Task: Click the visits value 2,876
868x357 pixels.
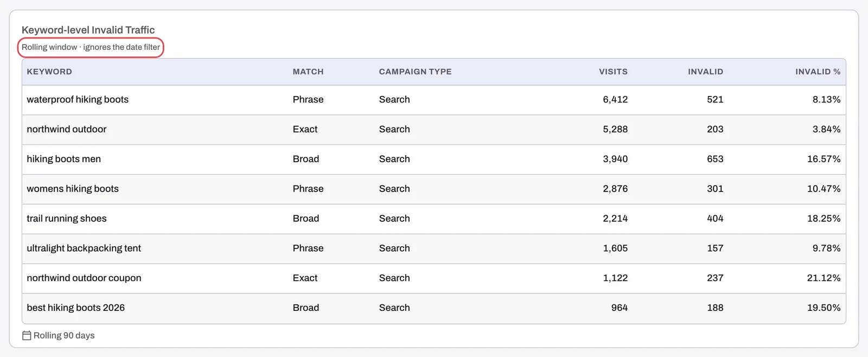Action: point(615,189)
